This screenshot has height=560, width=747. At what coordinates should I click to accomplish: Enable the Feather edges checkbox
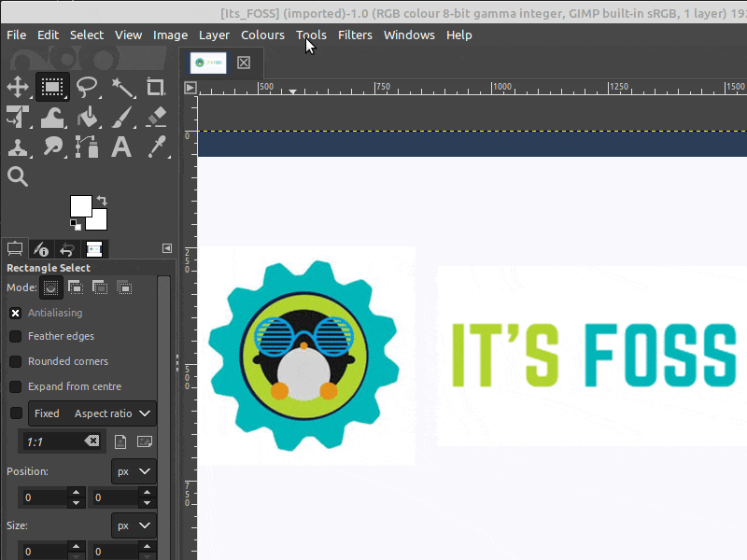[16, 336]
